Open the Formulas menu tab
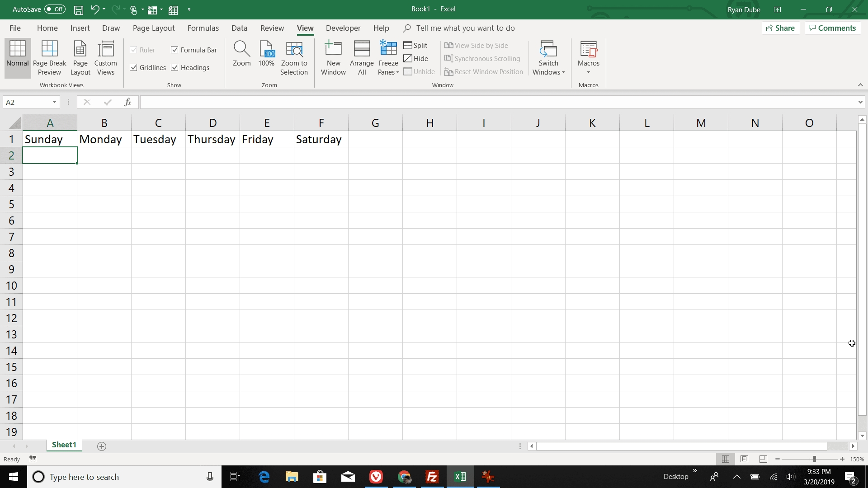 click(x=203, y=28)
